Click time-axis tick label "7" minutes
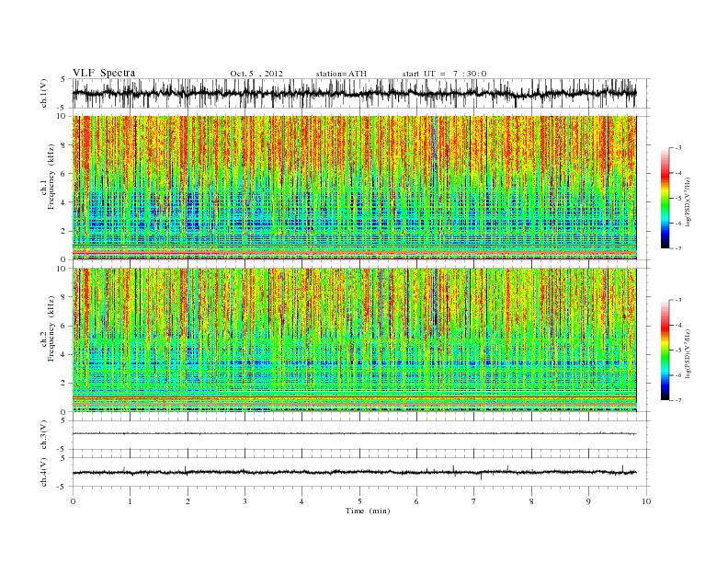728x563 pixels. pyautogui.click(x=474, y=501)
